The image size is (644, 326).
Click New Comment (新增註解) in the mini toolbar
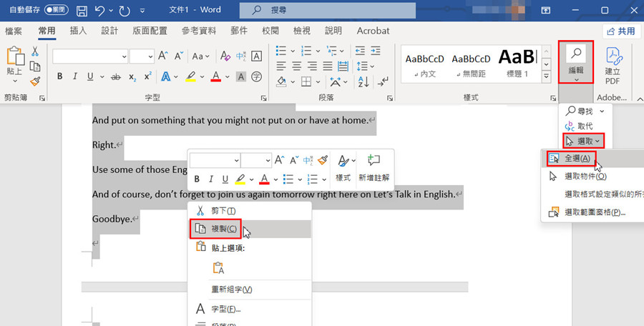click(374, 168)
